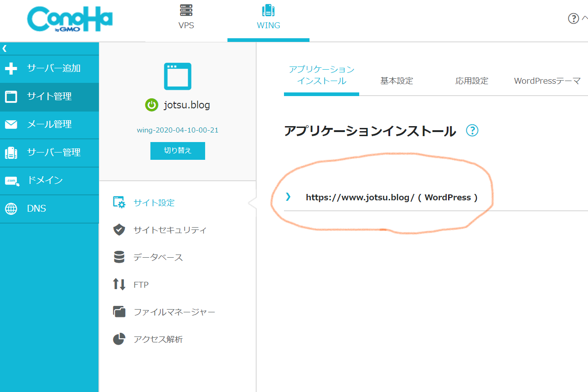Select サイトセキュリティ menu item

(170, 230)
